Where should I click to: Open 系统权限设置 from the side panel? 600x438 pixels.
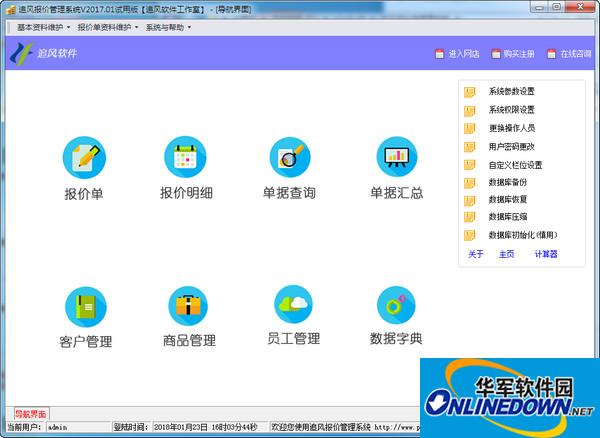pos(512,110)
